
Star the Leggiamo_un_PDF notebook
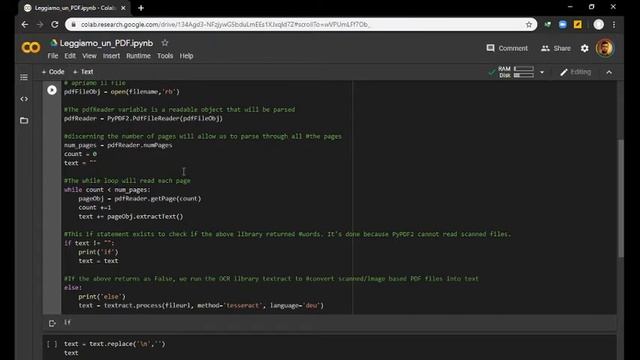pyautogui.click(x=164, y=43)
